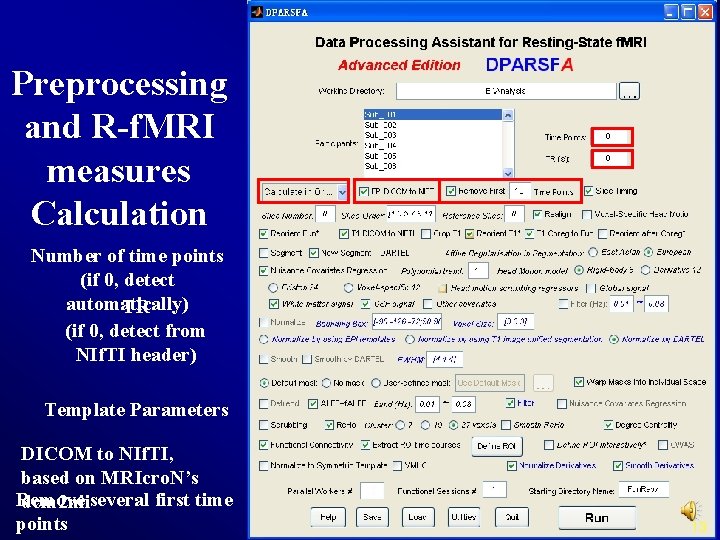Toggle the Realign checkbox
Image resolution: width=720 pixels, height=540 pixels.
(x=537, y=214)
